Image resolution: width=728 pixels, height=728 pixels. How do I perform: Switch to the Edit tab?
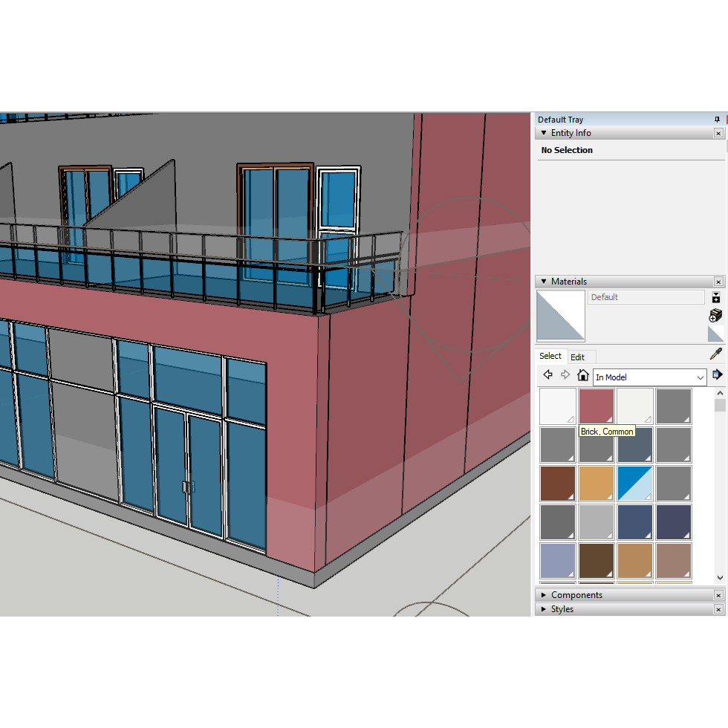click(577, 357)
